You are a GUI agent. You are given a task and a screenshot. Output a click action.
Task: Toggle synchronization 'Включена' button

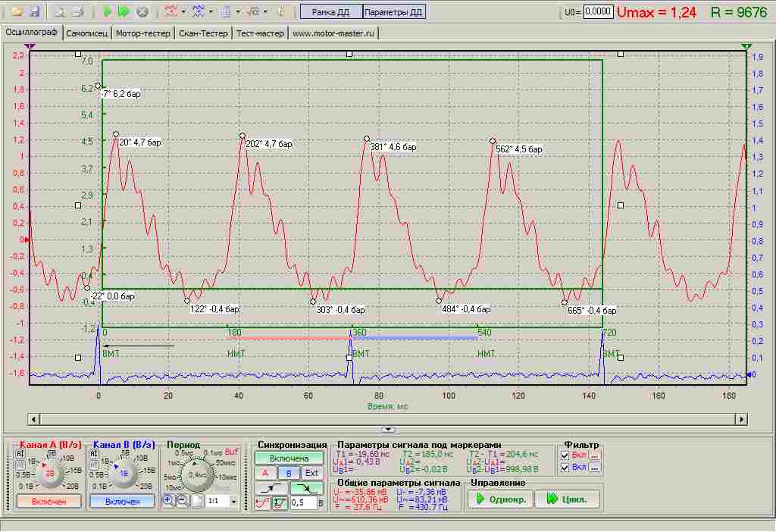(x=289, y=458)
